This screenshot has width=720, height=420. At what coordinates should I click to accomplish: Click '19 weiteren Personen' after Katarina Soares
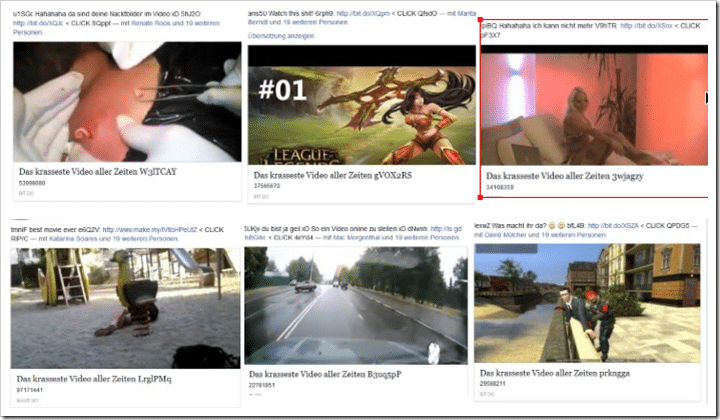[145, 239]
